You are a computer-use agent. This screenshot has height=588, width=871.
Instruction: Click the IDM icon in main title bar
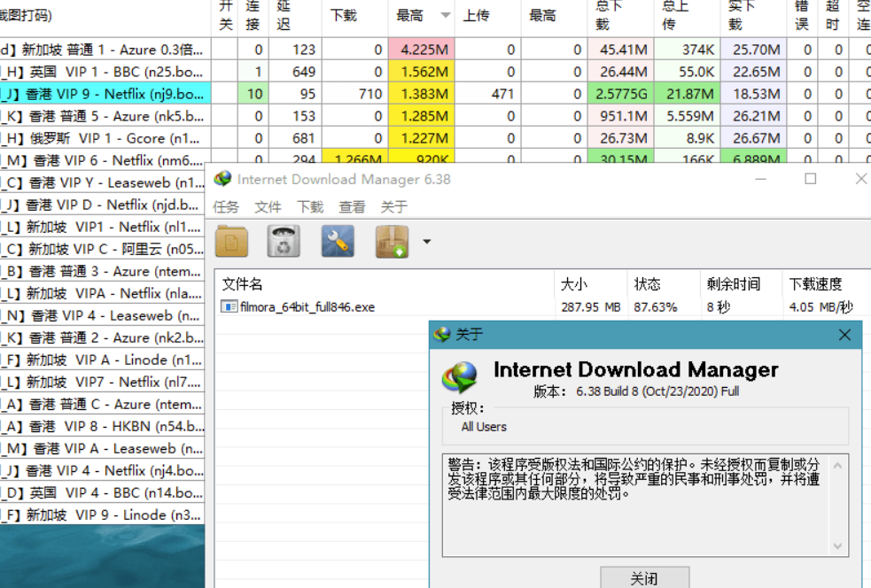[x=222, y=179]
